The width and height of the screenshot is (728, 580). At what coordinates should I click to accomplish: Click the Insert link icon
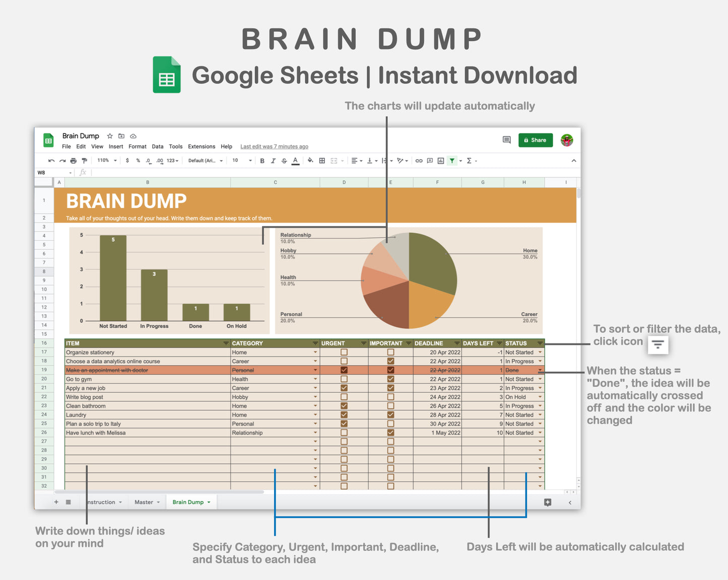pyautogui.click(x=419, y=160)
